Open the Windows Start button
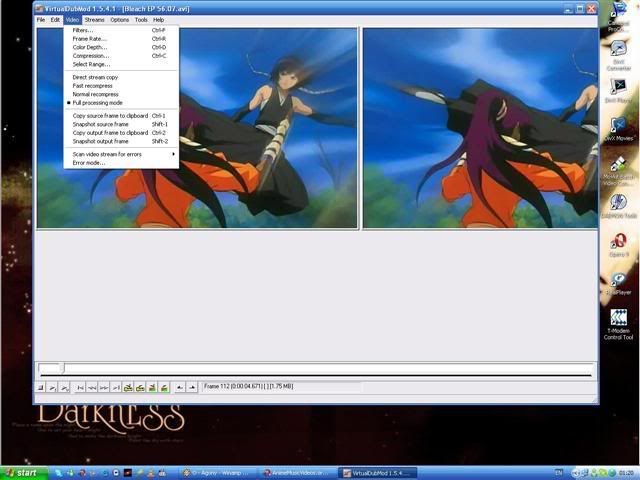 point(24,473)
